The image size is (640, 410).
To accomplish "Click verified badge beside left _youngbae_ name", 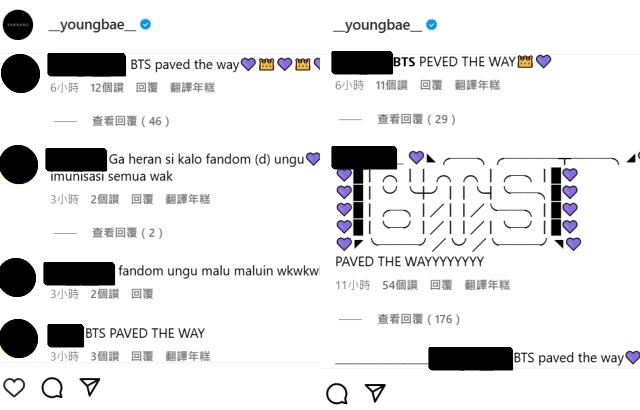I will coord(145,24).
